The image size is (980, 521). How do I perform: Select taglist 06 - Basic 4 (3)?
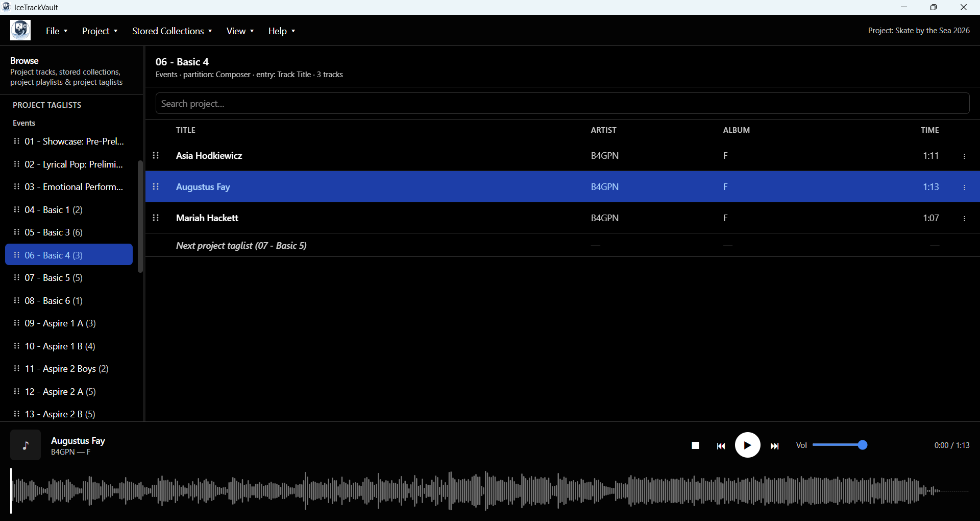point(69,255)
